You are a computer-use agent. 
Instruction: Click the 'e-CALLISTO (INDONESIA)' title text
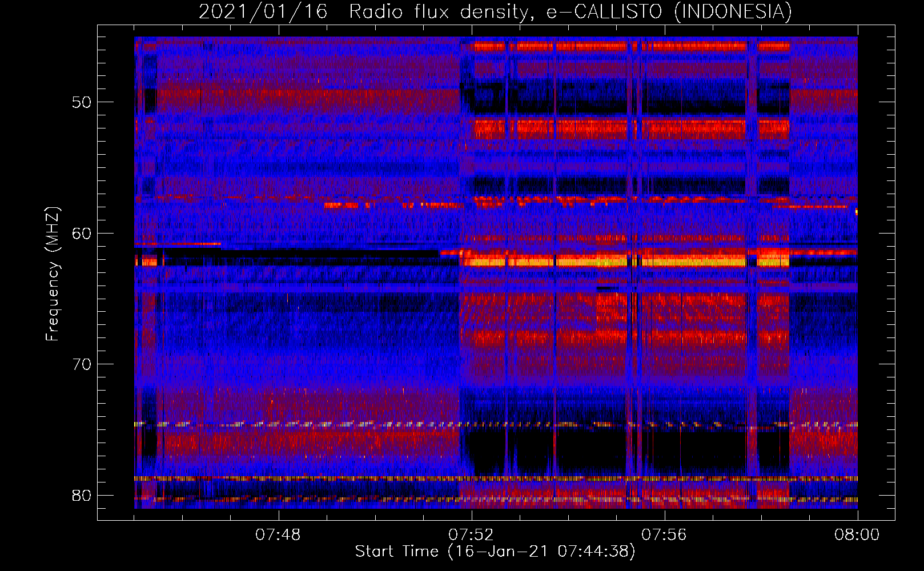(x=669, y=11)
